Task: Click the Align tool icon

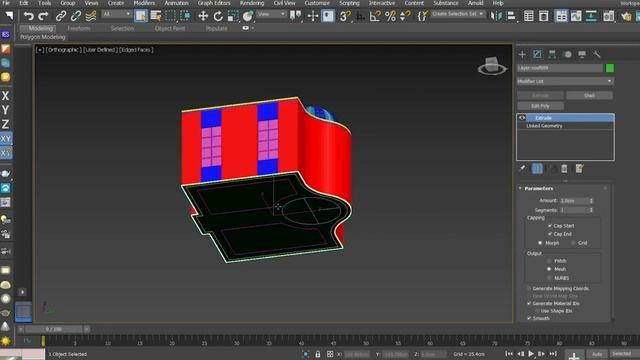Action: 511,16
